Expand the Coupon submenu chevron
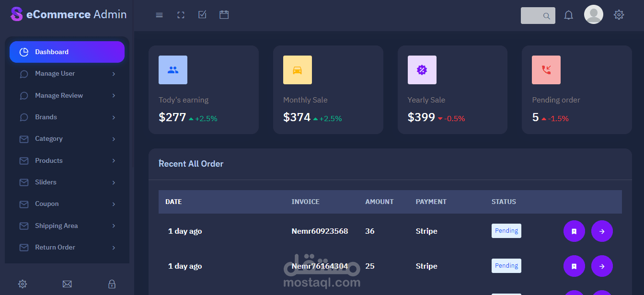This screenshot has height=295, width=644. (114, 204)
